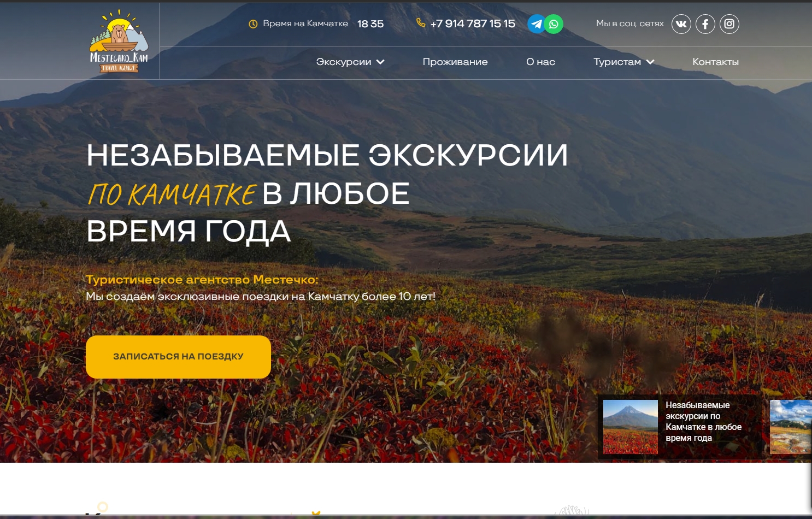This screenshot has height=519, width=812.
Task: Visit the VK social page icon
Action: tap(681, 24)
